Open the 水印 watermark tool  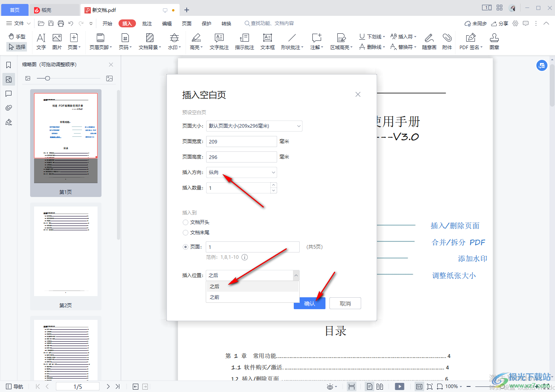pyautogui.click(x=174, y=42)
